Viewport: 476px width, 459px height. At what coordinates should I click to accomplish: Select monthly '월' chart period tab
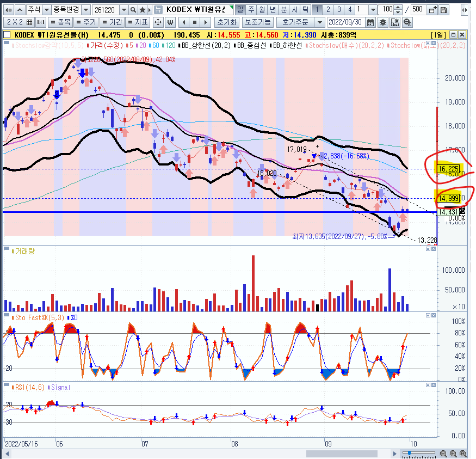[262, 10]
